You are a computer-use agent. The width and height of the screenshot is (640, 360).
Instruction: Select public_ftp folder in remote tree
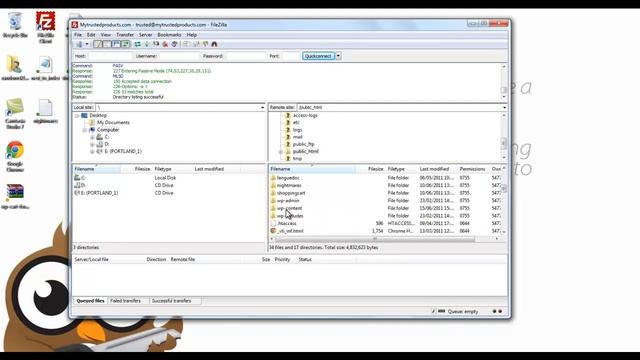303,144
